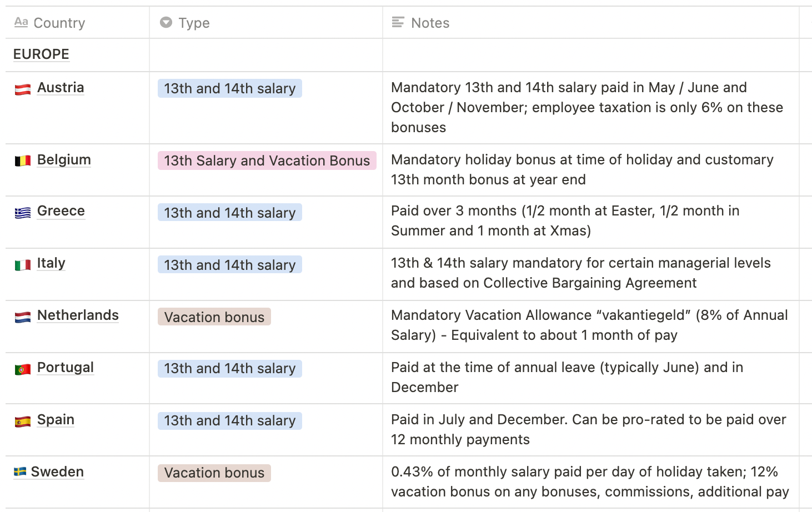812x512 pixels.
Task: Open the Type column header menu
Action: (194, 23)
